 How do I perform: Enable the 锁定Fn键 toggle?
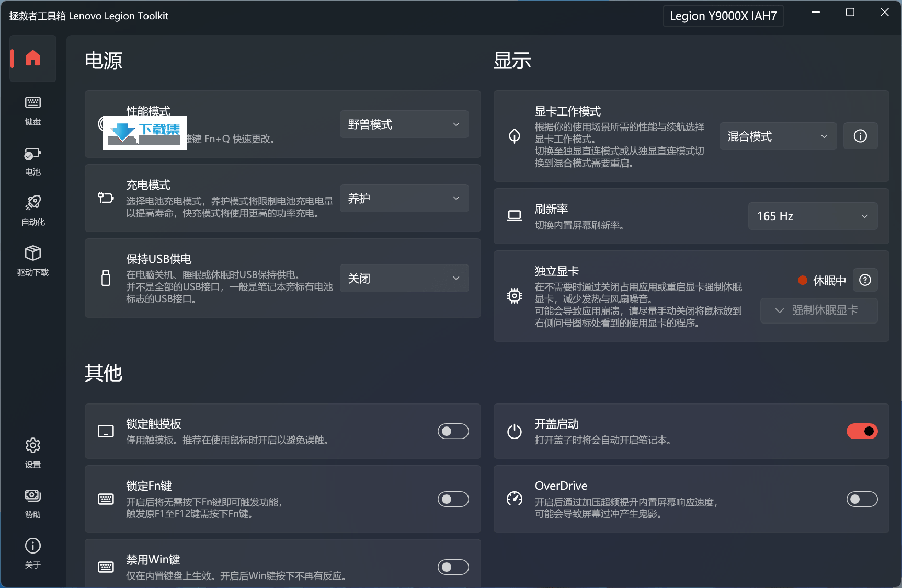(453, 499)
